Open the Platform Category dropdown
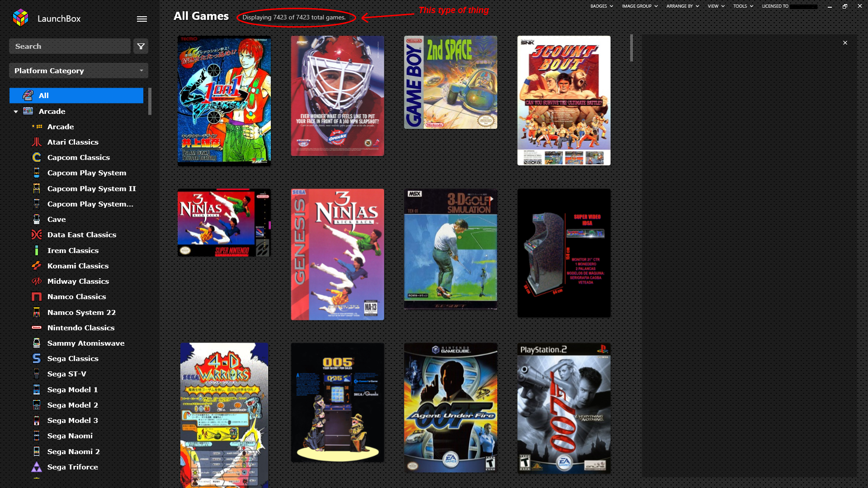Screen dimensions: 868x488 pos(79,70)
